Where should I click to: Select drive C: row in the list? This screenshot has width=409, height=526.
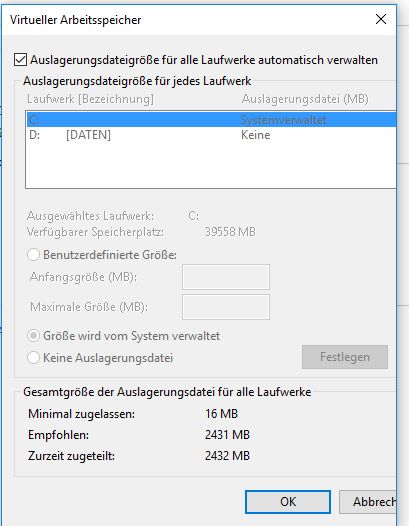click(x=211, y=120)
